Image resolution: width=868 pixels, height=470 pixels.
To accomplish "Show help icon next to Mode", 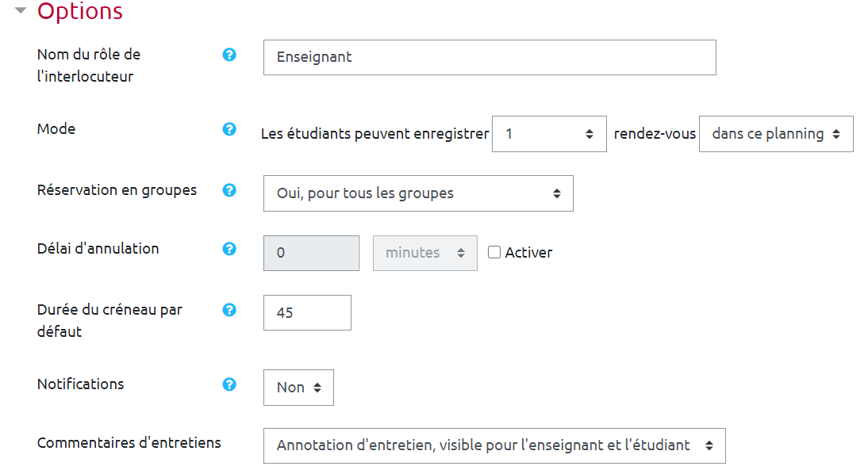I will [229, 129].
